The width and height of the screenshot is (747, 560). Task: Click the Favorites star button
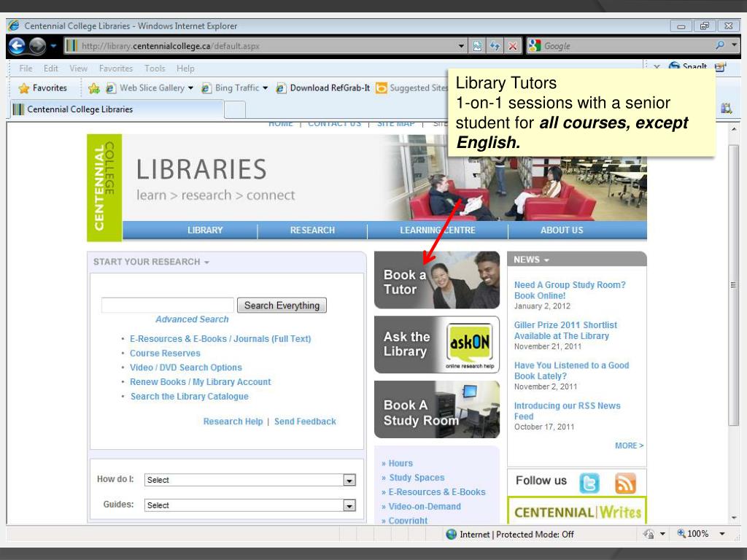pyautogui.click(x=43, y=88)
